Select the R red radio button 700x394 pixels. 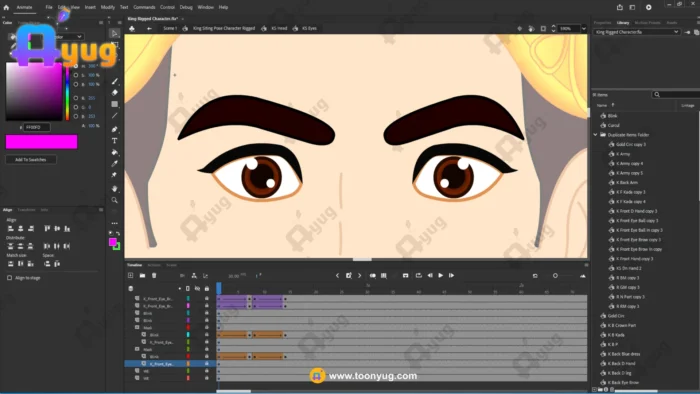click(x=76, y=98)
